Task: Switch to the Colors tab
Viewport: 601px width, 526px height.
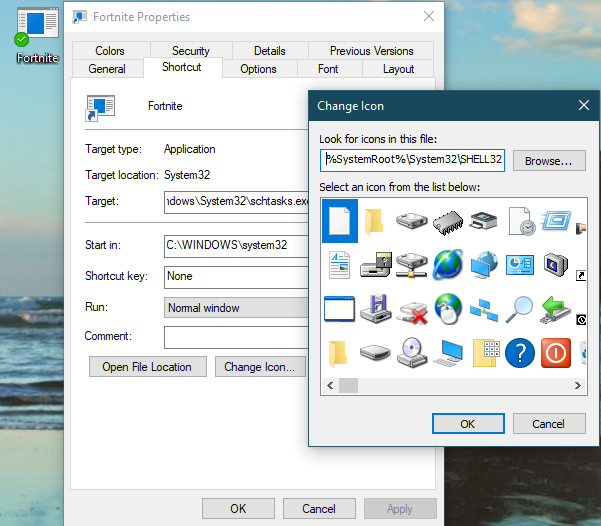Action: (x=110, y=51)
